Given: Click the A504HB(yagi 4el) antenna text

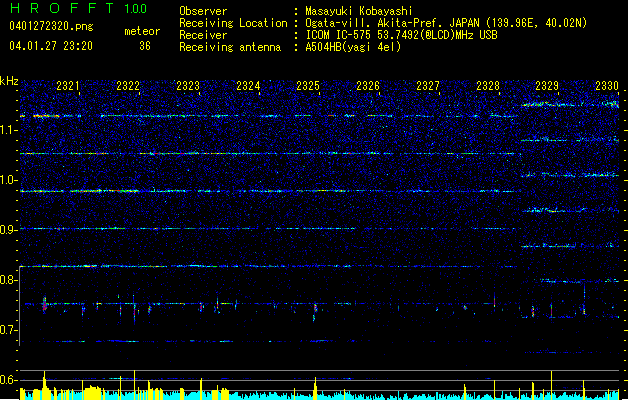Looking at the screenshot, I should pos(353,47).
